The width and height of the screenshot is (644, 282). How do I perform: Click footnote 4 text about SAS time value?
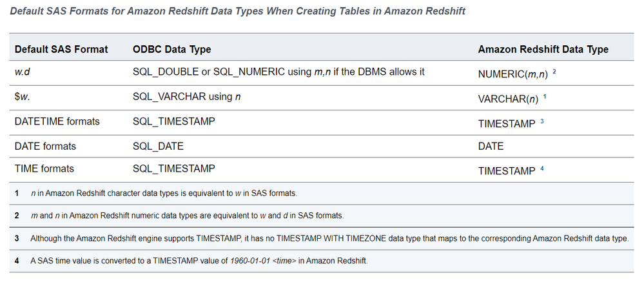(x=199, y=261)
